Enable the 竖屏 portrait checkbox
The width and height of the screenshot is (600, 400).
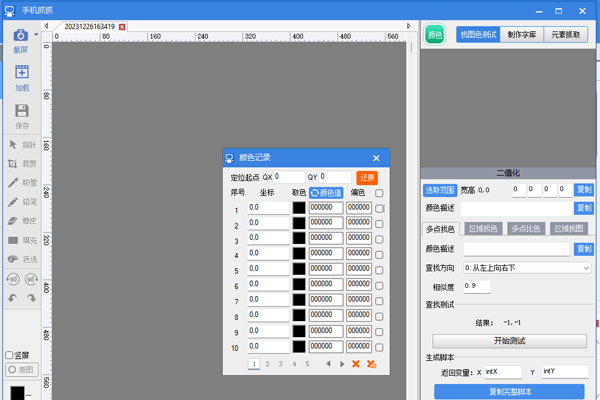10,355
